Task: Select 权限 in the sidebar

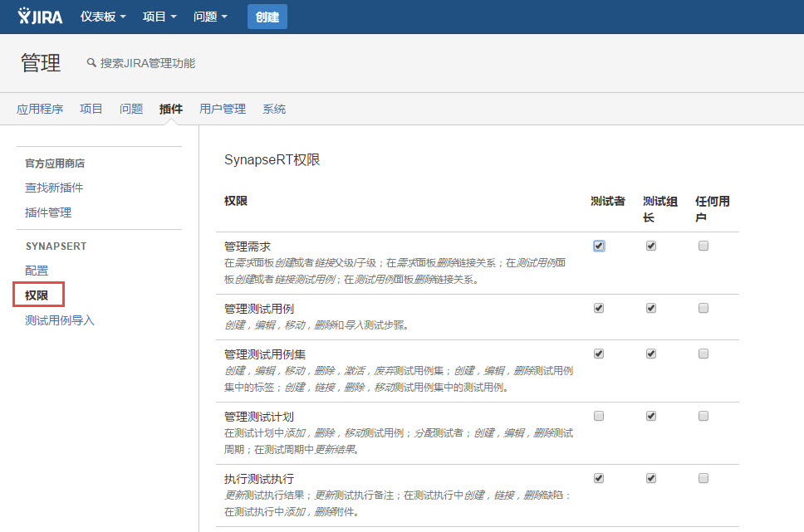Action: (37, 295)
